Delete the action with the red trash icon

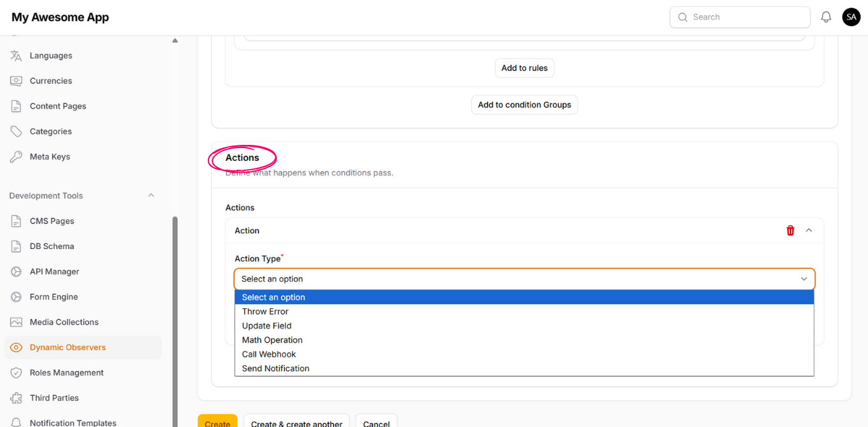point(790,231)
